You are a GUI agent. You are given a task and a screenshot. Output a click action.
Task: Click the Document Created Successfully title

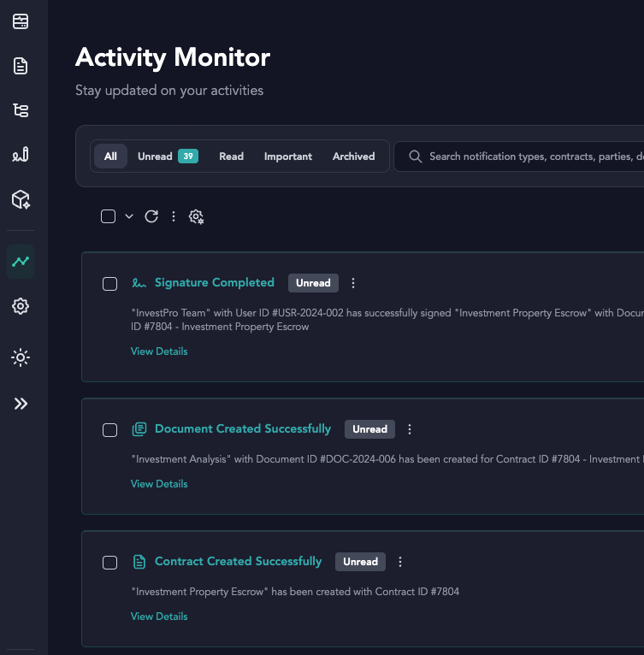(243, 429)
